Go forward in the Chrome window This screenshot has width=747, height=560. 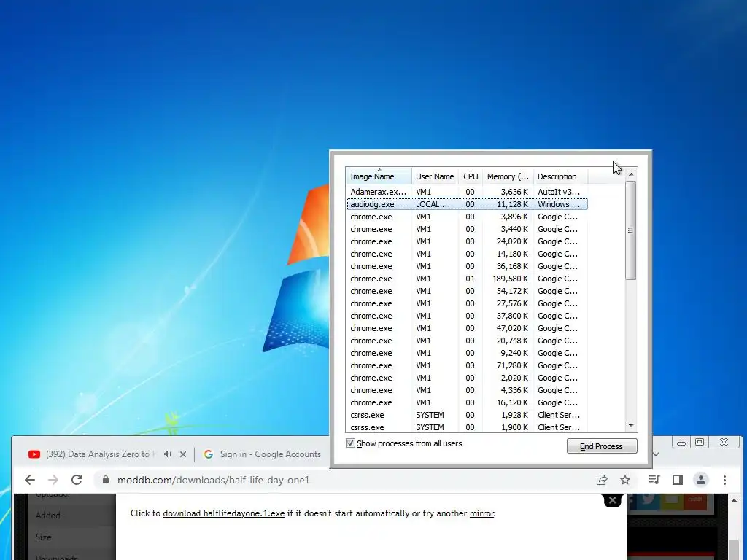(x=53, y=480)
